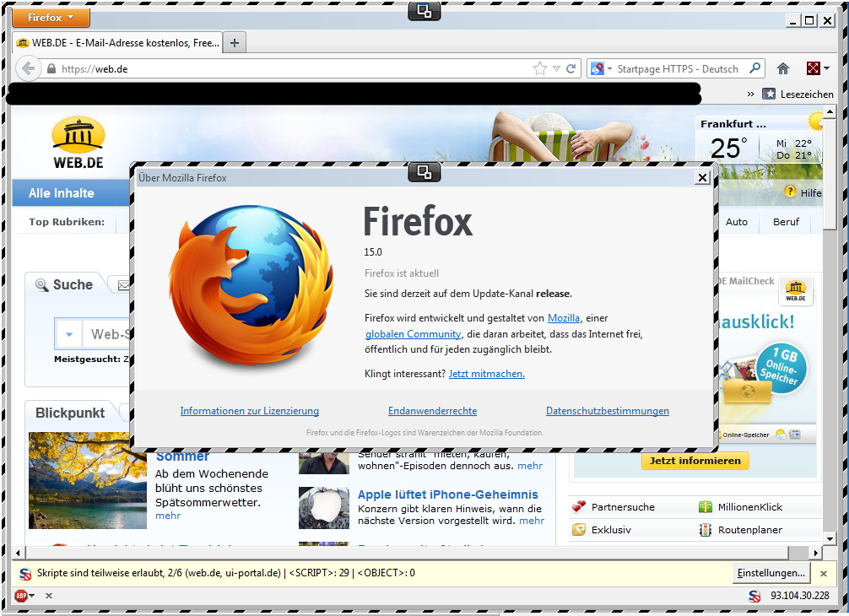Screen dimensions: 849x616
Task: Follow the mehr link under Spätsommerwetter
Action: 168,516
